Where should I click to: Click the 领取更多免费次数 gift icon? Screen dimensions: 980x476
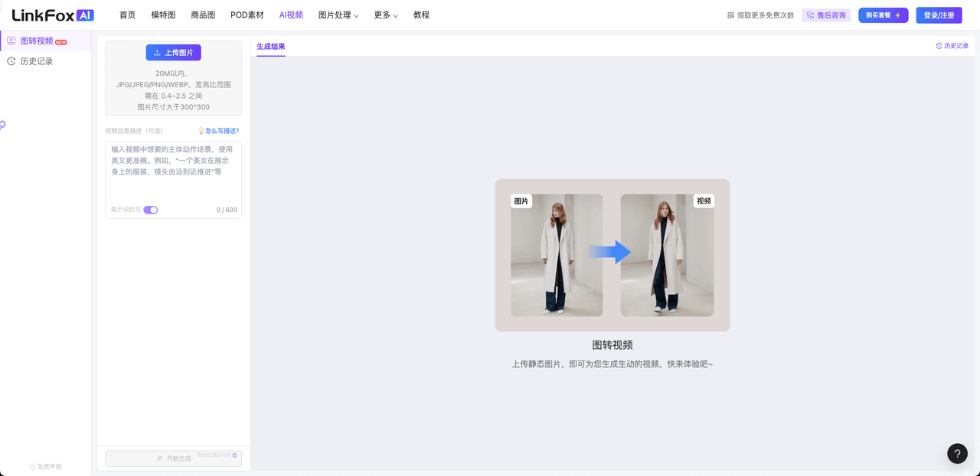pyautogui.click(x=730, y=15)
